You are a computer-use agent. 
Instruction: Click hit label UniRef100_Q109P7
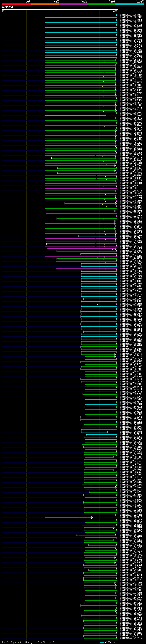[131, 90]
